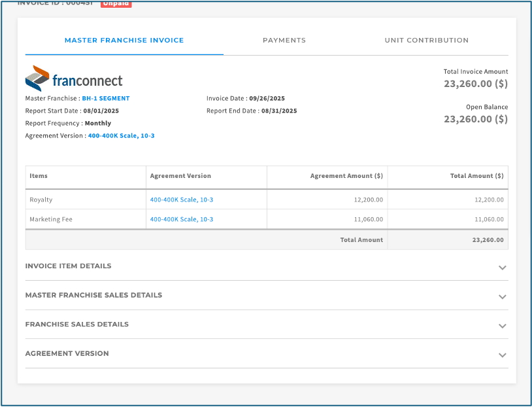Click the red Unpaid status badge
Screen dimensions: 532x407
(x=116, y=3)
